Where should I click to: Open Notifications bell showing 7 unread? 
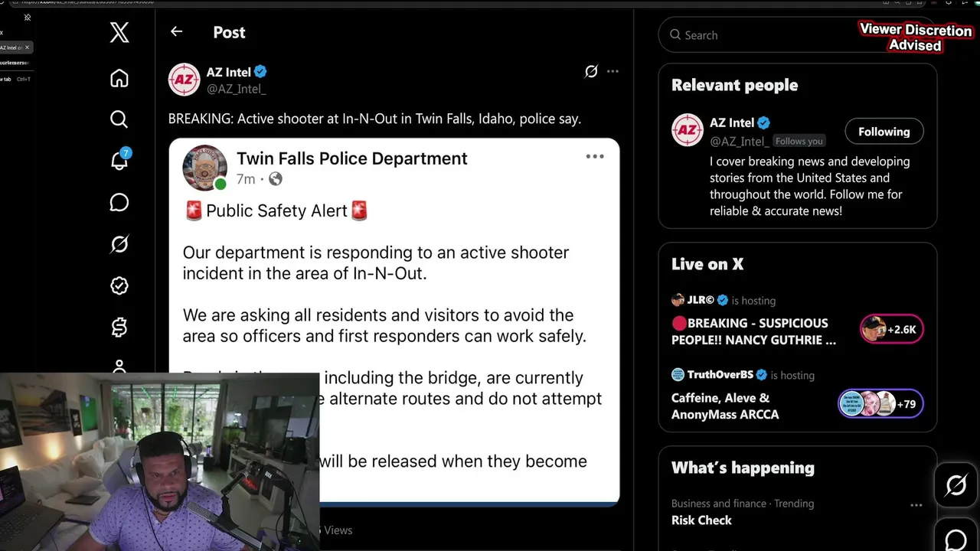click(119, 160)
